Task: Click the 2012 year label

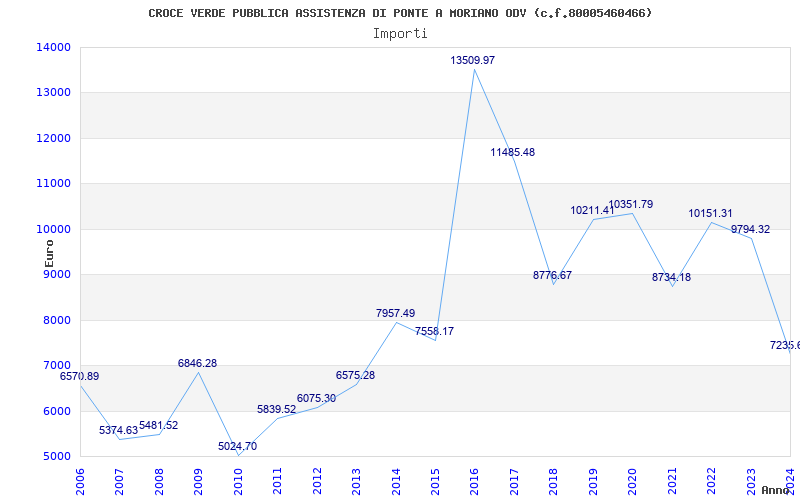Action: coord(317,481)
